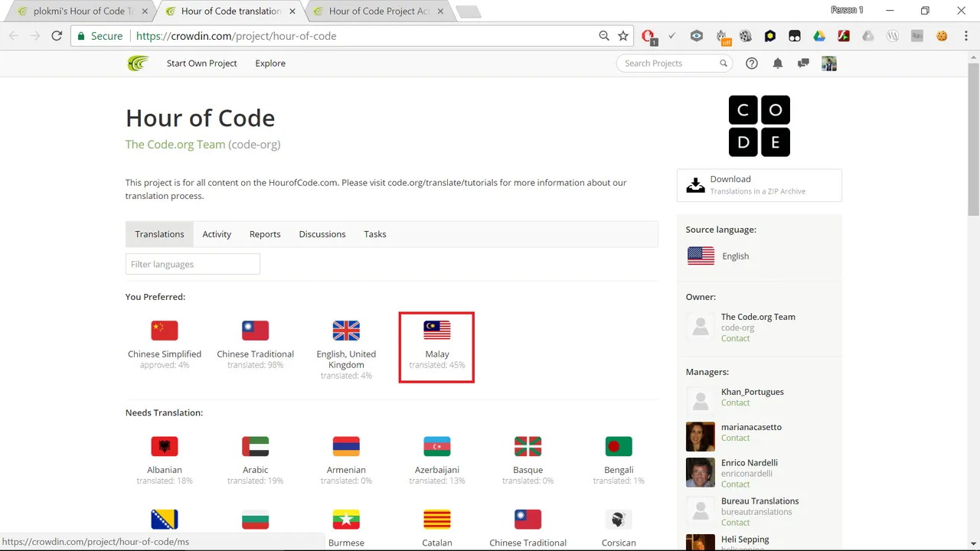This screenshot has height=551, width=980.
Task: Click the cookie extension icon
Action: coord(942,36)
